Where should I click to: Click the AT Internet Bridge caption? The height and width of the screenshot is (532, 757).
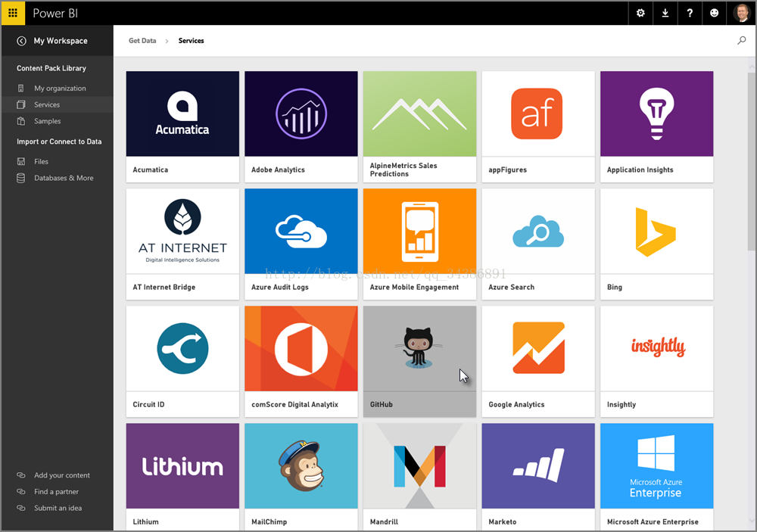164,288
